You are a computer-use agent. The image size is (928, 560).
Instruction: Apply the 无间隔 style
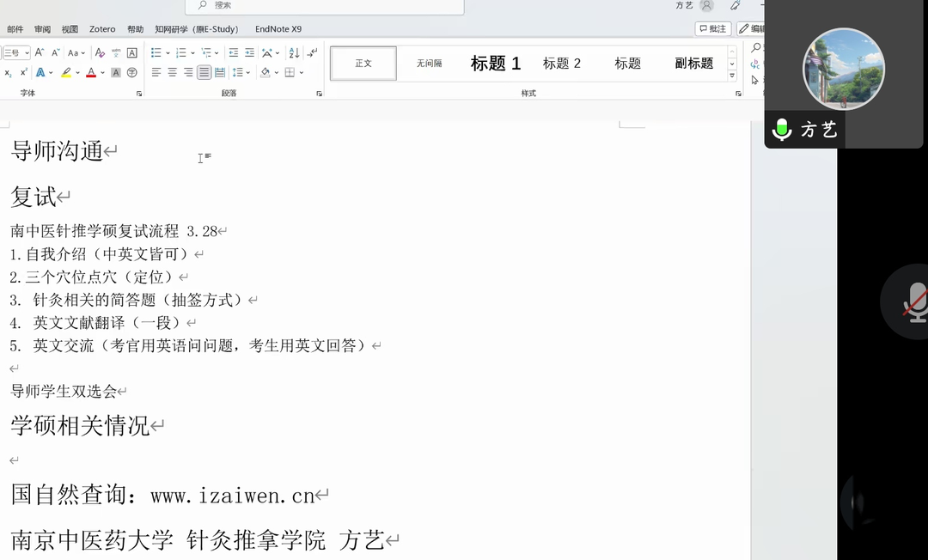(429, 64)
